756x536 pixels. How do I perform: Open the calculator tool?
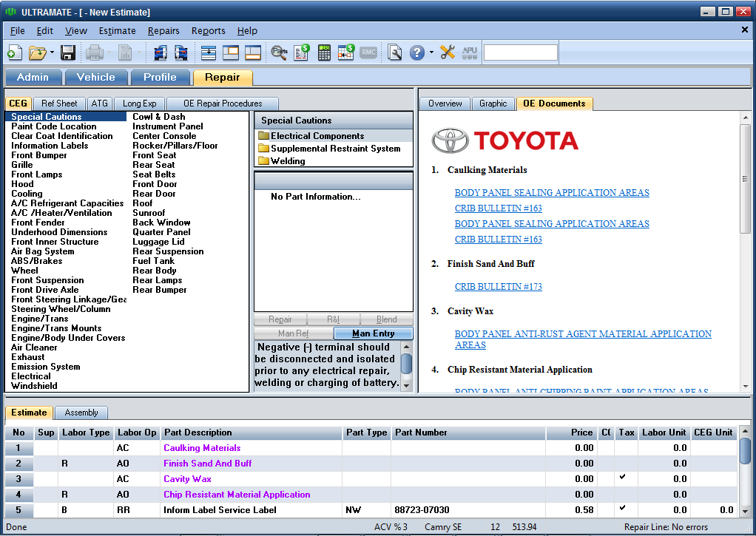324,52
